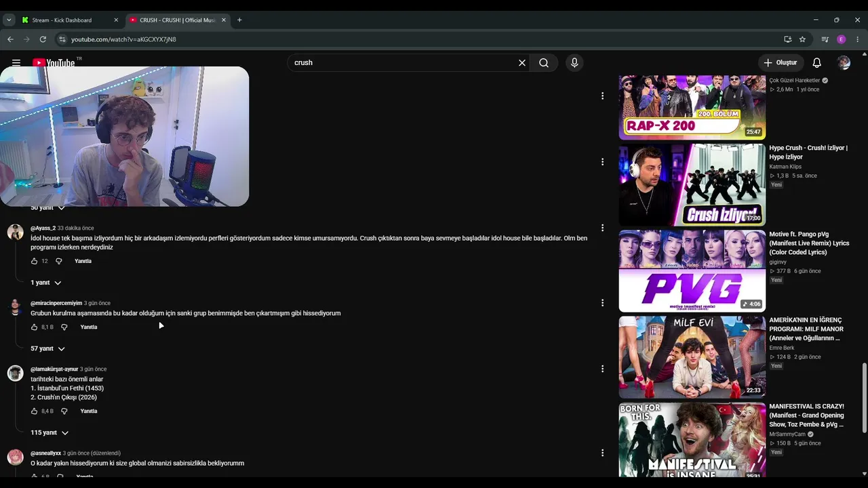
Task: Open the @asneallyxx username link
Action: click(x=46, y=453)
